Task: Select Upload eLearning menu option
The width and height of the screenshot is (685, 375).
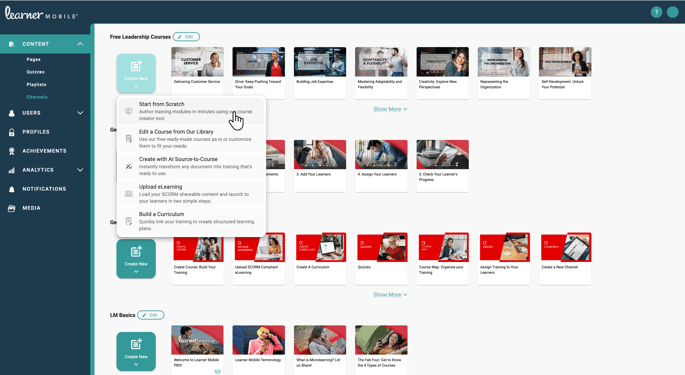Action: pos(191,194)
